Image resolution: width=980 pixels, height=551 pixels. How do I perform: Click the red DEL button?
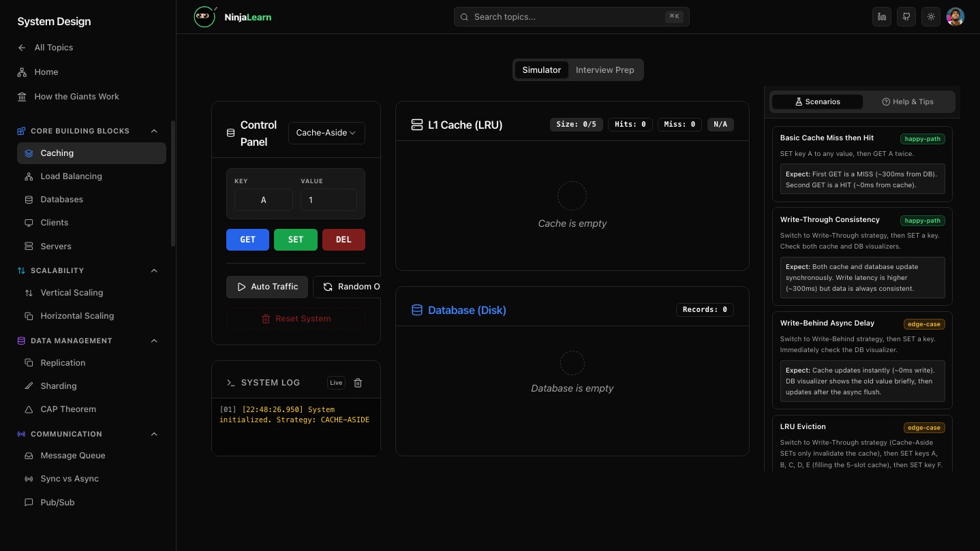pos(343,240)
